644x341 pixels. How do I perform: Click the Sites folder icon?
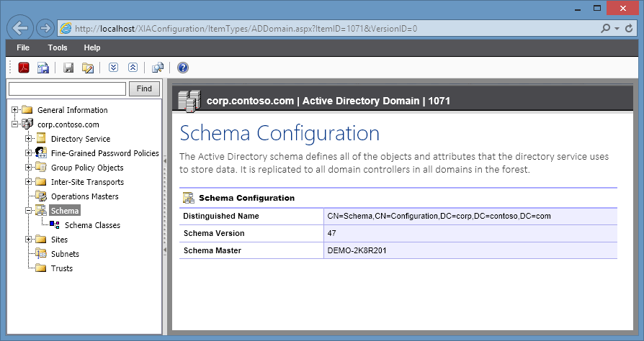[41, 239]
